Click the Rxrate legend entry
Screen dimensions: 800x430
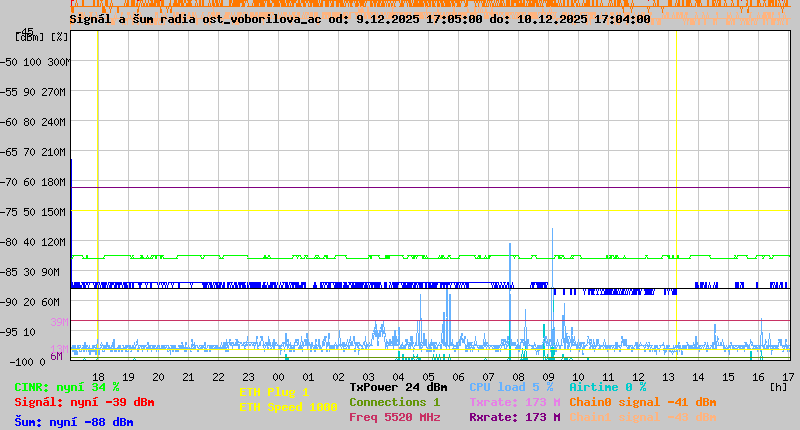click(515, 417)
